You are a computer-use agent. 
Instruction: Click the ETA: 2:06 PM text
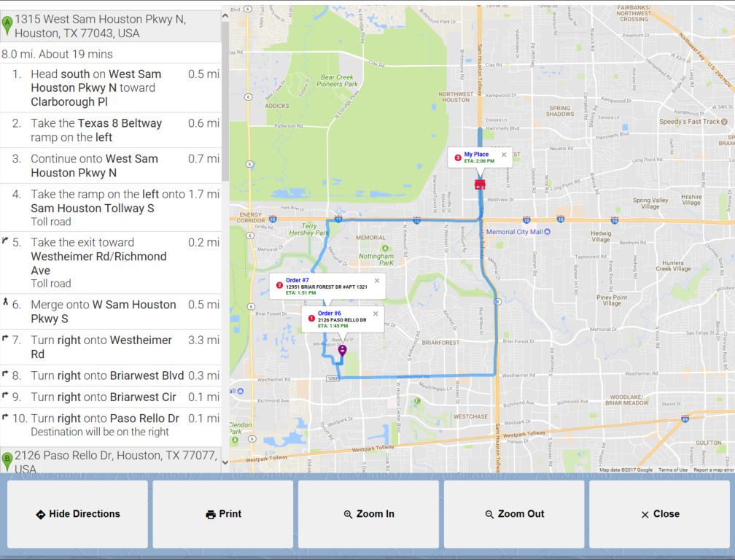pos(479,161)
